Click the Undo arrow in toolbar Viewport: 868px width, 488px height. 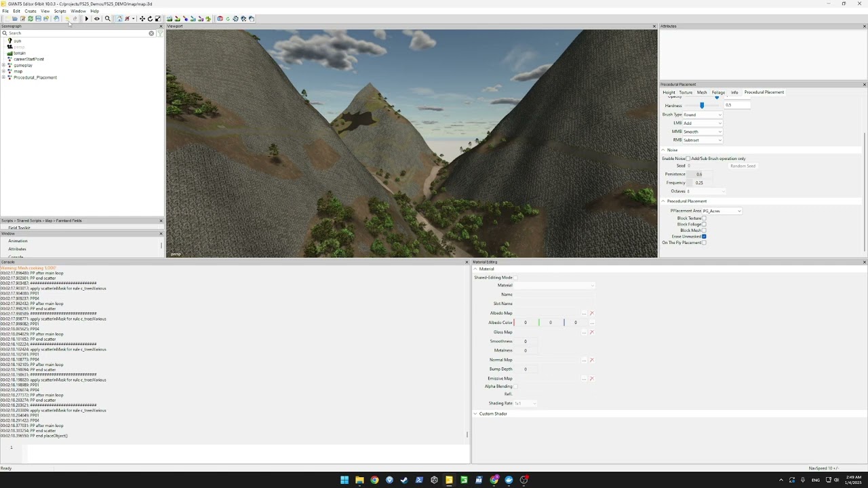pyautogui.click(x=67, y=18)
